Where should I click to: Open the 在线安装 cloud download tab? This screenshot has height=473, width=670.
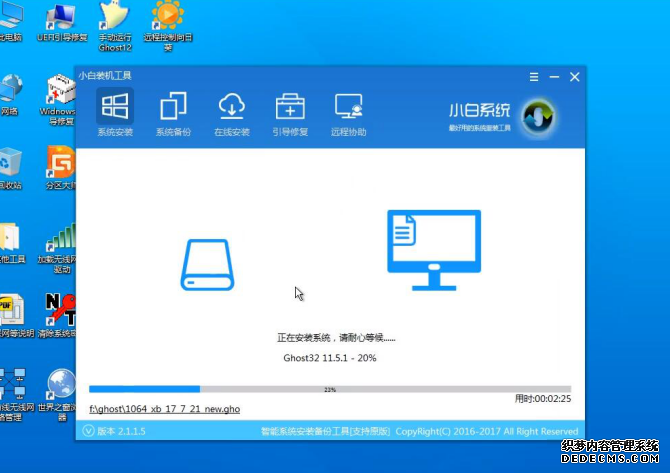point(232,113)
